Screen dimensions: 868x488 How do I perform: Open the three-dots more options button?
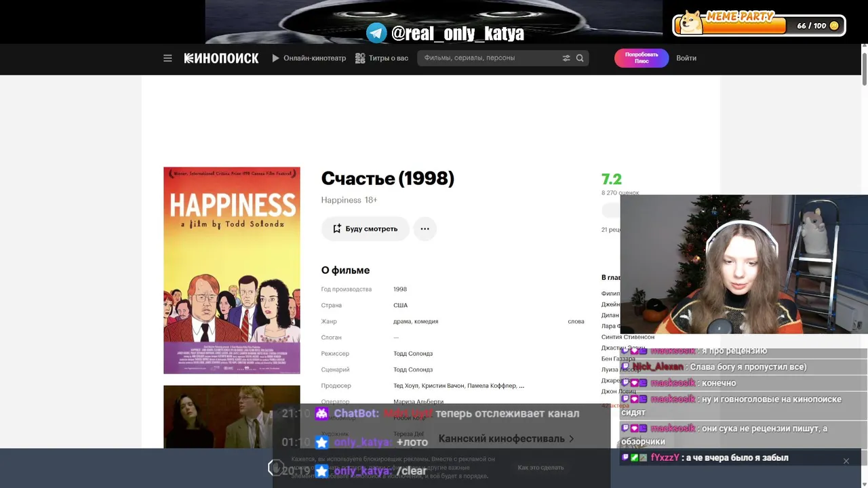425,229
